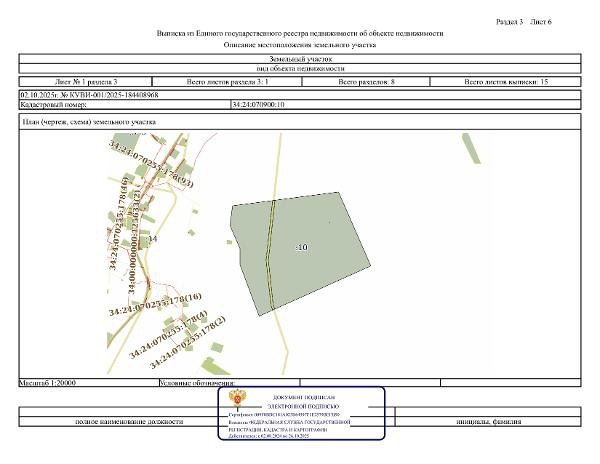
Task: Click map label 34:24:070255:178(16)
Action: tap(155, 305)
